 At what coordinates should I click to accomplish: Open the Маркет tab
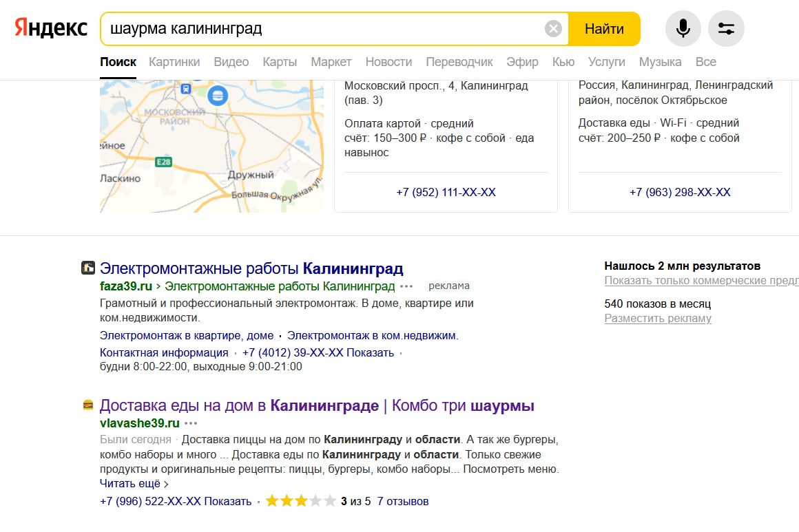pos(331,62)
